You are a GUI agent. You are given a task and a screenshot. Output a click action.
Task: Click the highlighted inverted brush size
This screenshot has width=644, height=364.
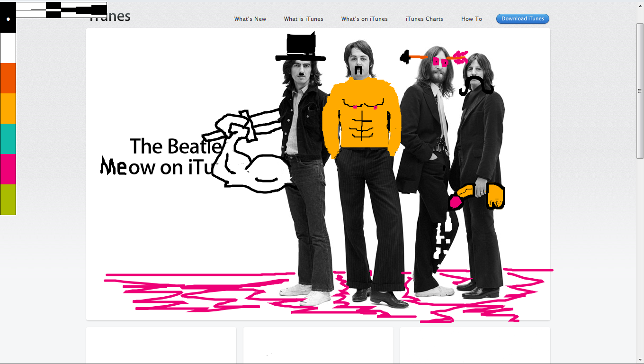[x=54, y=10]
